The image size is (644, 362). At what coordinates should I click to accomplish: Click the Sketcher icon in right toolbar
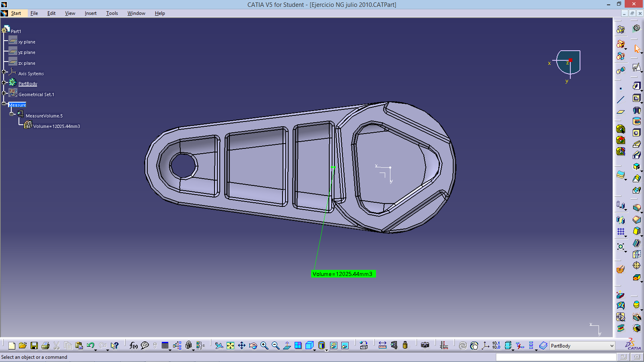[x=636, y=67]
